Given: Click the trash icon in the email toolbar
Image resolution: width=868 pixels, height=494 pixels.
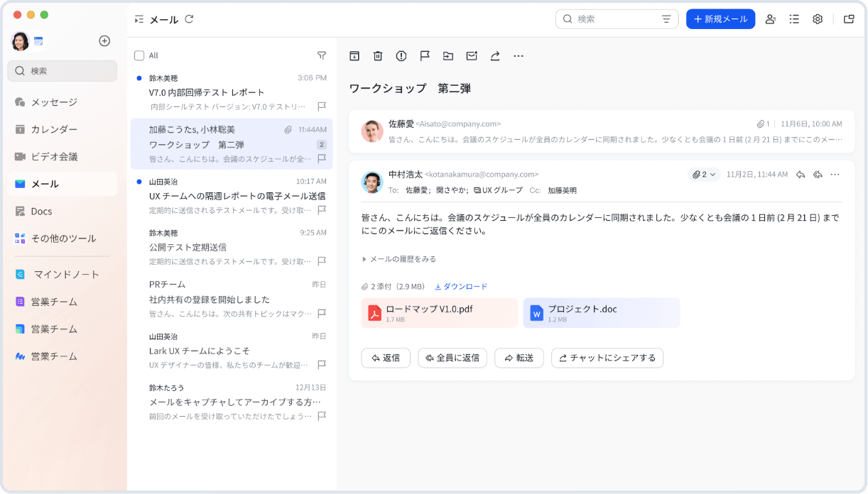Looking at the screenshot, I should click(378, 56).
